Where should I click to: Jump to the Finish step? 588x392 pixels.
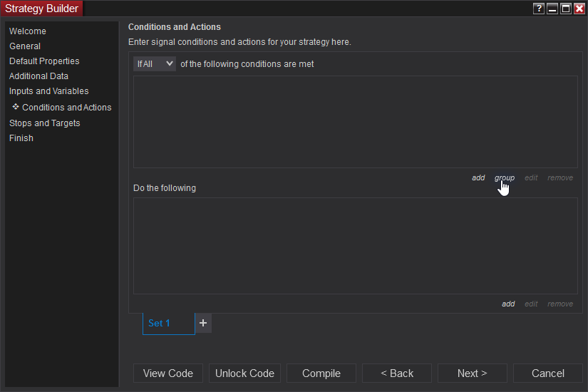pyautogui.click(x=21, y=138)
